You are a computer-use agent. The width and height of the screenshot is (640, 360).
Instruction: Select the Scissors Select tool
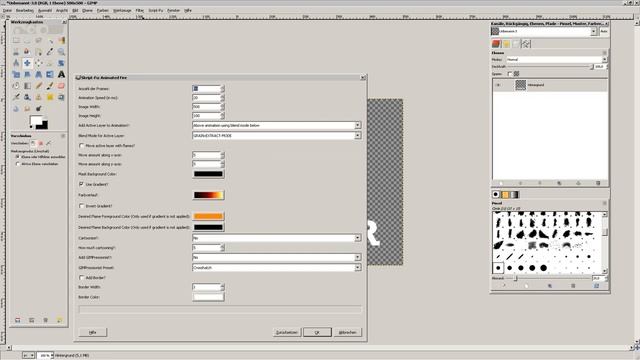click(x=16, y=52)
